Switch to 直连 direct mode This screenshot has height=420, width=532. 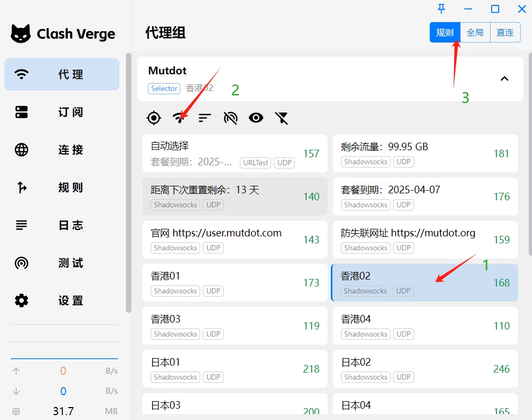click(x=505, y=32)
